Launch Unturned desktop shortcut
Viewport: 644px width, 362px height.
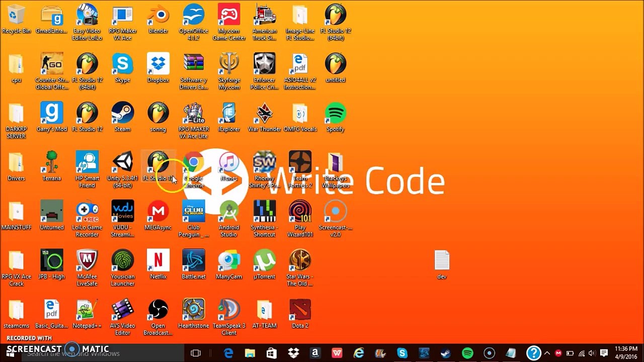52,216
